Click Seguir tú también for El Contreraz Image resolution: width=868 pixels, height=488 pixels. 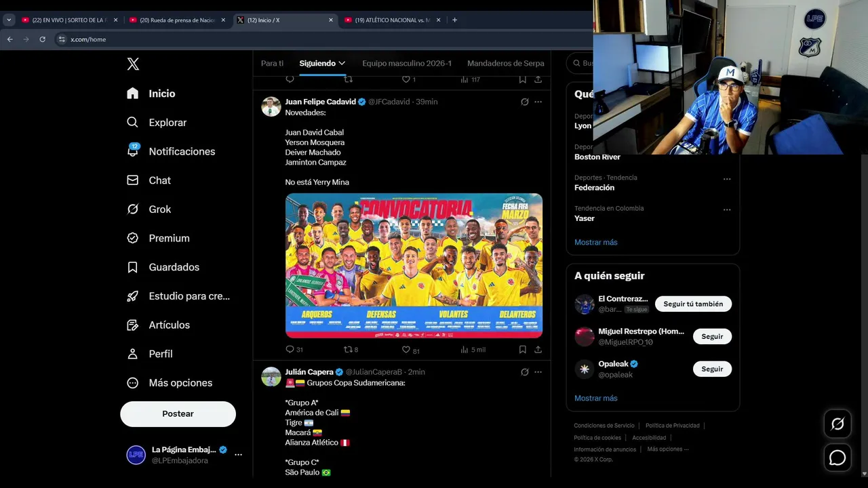[693, 304]
